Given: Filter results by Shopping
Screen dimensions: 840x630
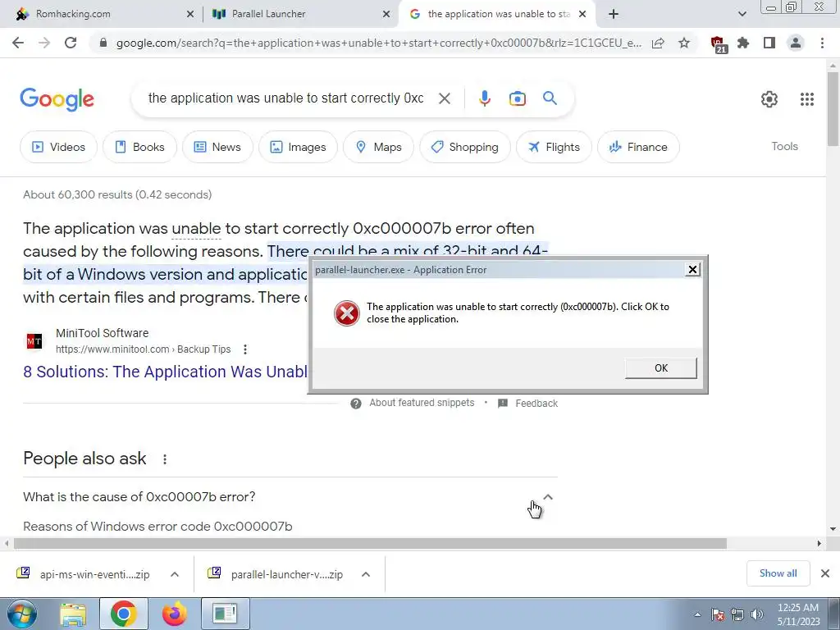Looking at the screenshot, I should (464, 147).
